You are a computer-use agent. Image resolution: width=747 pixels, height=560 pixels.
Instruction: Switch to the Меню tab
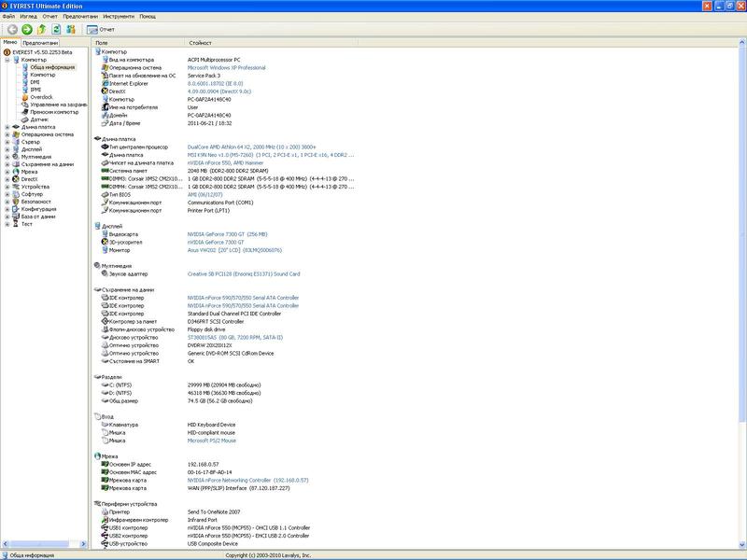point(10,42)
